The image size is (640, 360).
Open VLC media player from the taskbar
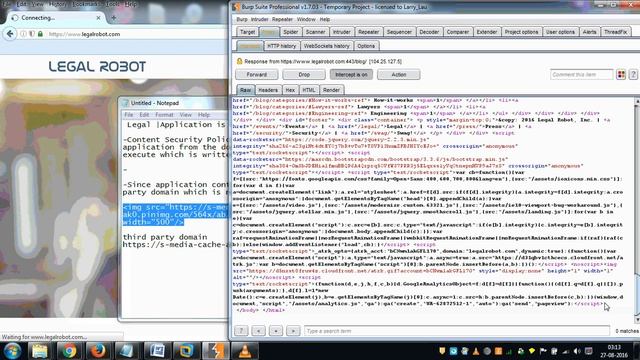[x=245, y=351]
